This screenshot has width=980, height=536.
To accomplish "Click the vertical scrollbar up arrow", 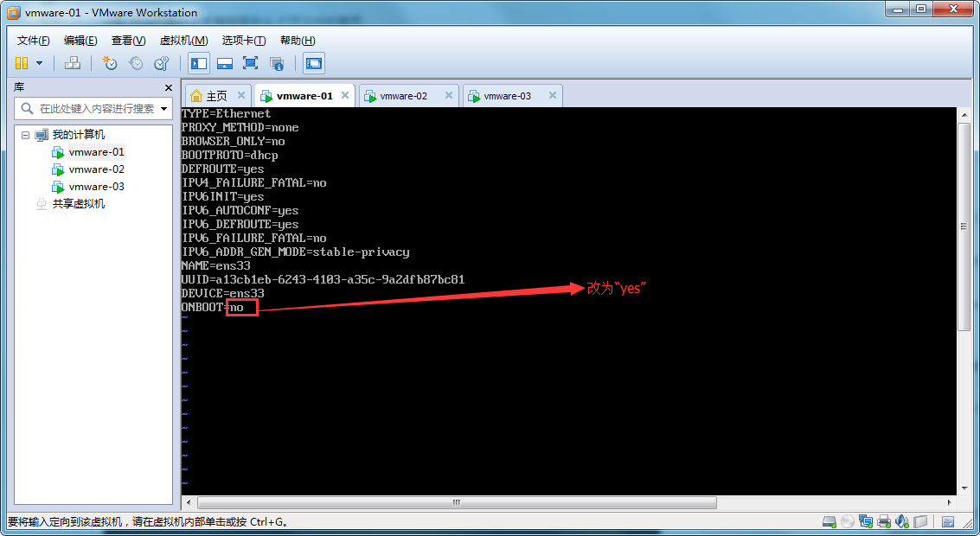I will 963,115.
